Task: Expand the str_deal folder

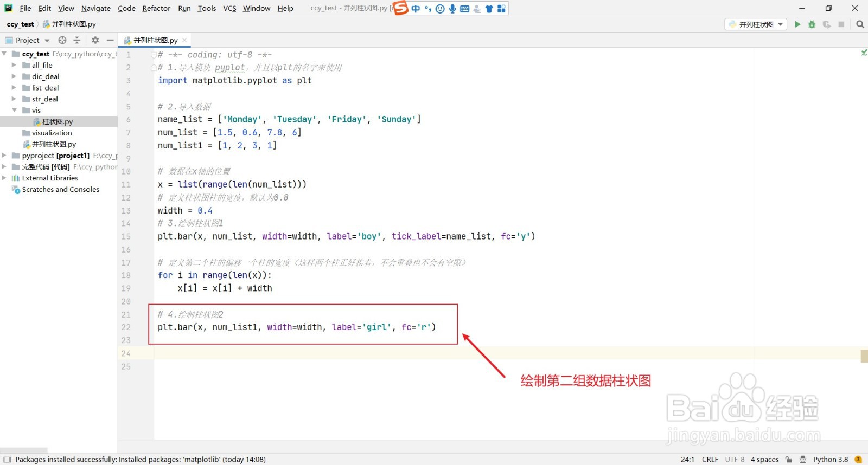Action: tap(14, 99)
